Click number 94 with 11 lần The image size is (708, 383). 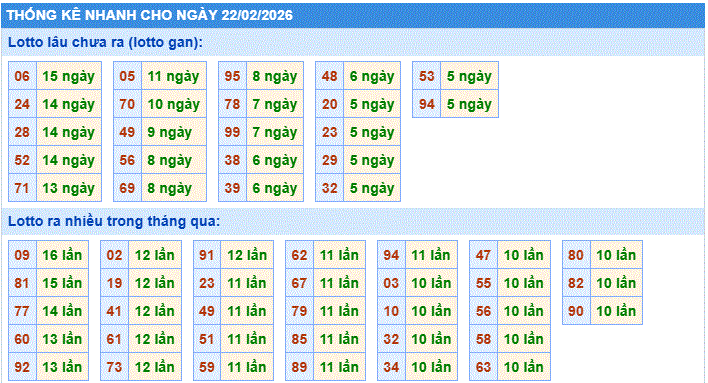pyautogui.click(x=391, y=255)
